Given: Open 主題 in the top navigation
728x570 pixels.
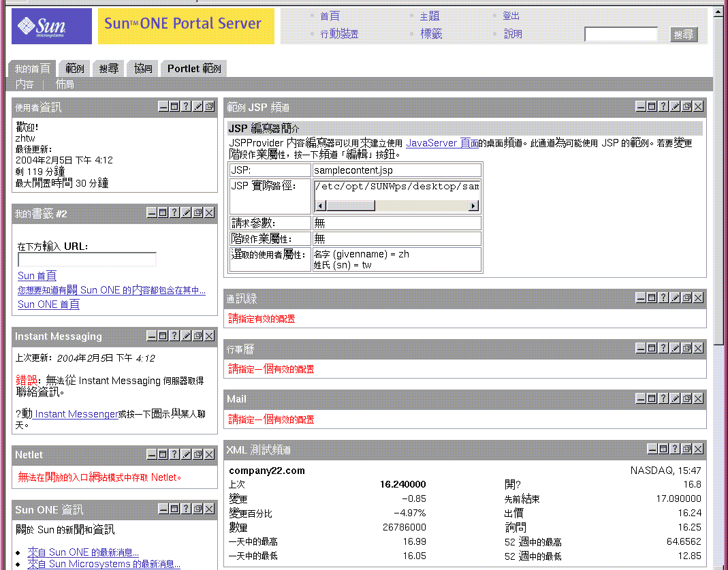Looking at the screenshot, I should click(430, 16).
